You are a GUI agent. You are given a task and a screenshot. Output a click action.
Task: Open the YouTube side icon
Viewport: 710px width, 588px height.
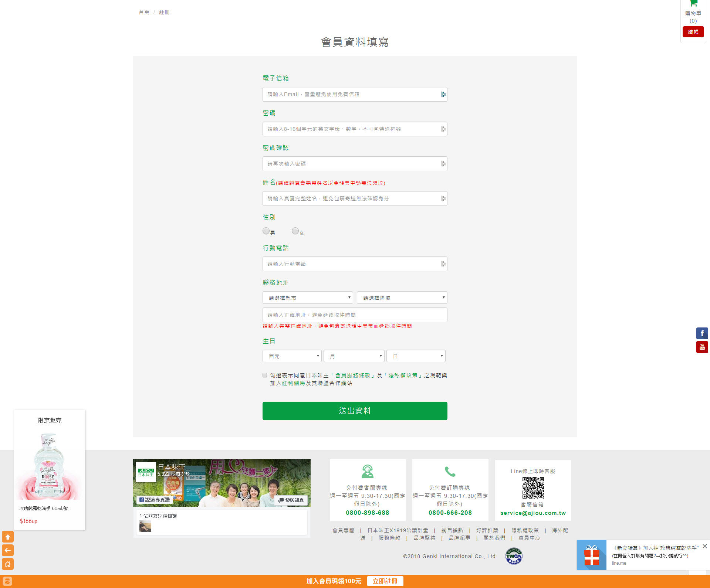tap(702, 347)
